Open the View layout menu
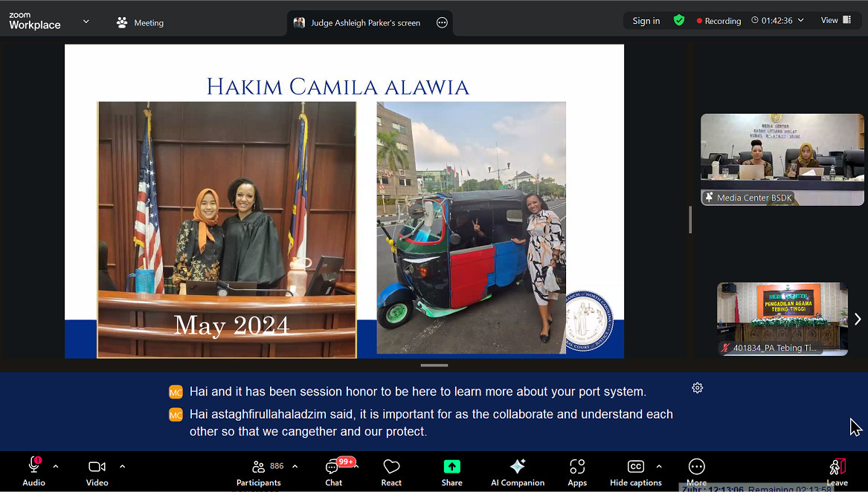The height and width of the screenshot is (492, 868). (x=836, y=21)
